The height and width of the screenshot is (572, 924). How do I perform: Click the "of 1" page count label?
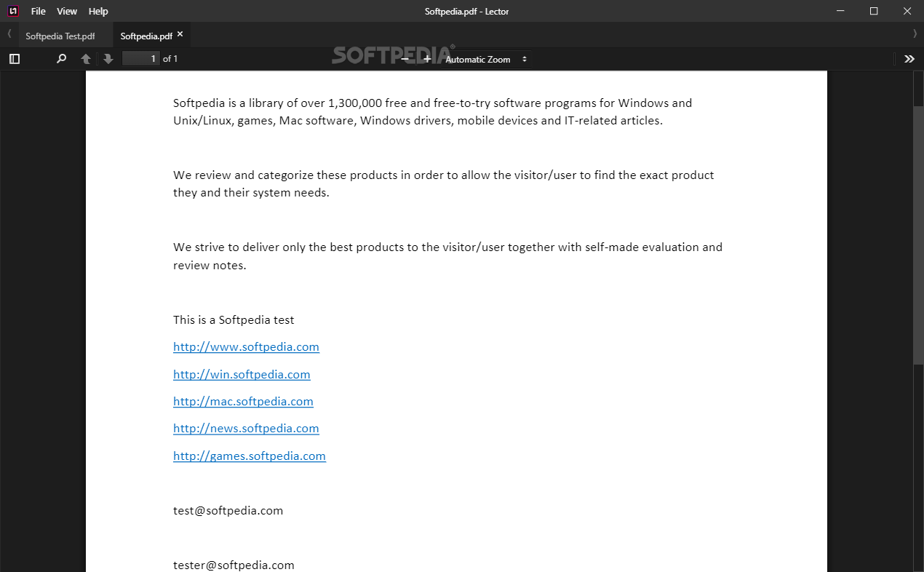tap(170, 59)
